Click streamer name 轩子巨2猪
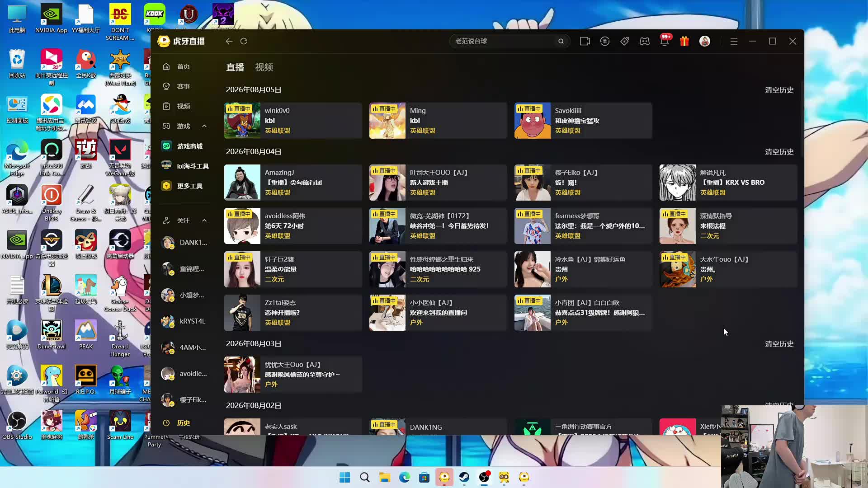868x488 pixels. pyautogui.click(x=279, y=259)
